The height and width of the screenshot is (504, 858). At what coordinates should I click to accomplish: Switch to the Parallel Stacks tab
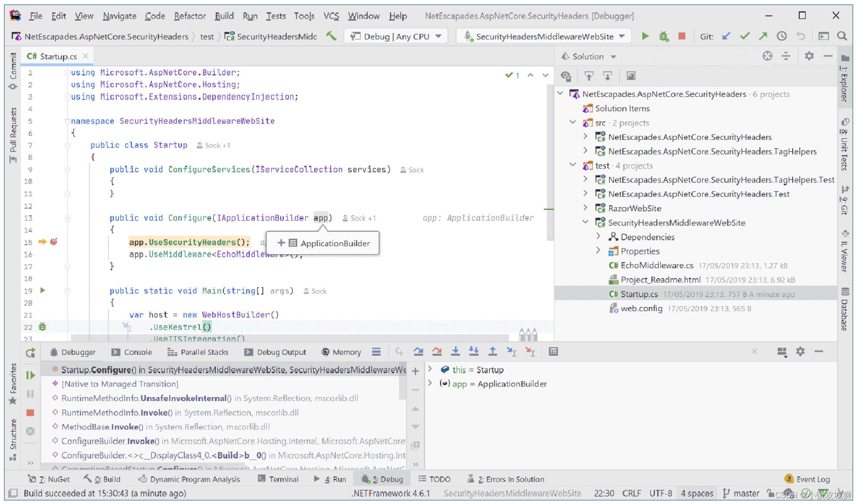click(x=198, y=352)
